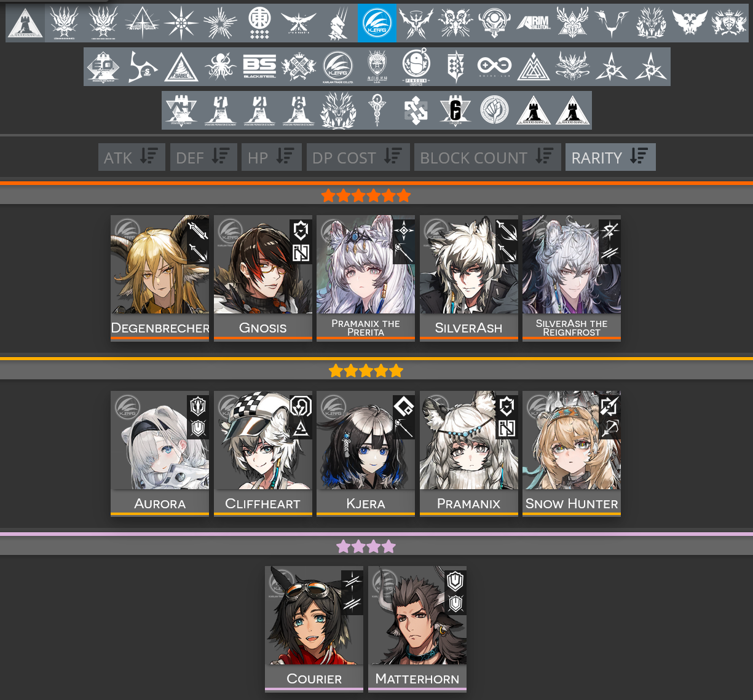The height and width of the screenshot is (700, 753).
Task: Pick the circular kanji East faction emblem
Action: pyautogui.click(x=259, y=23)
